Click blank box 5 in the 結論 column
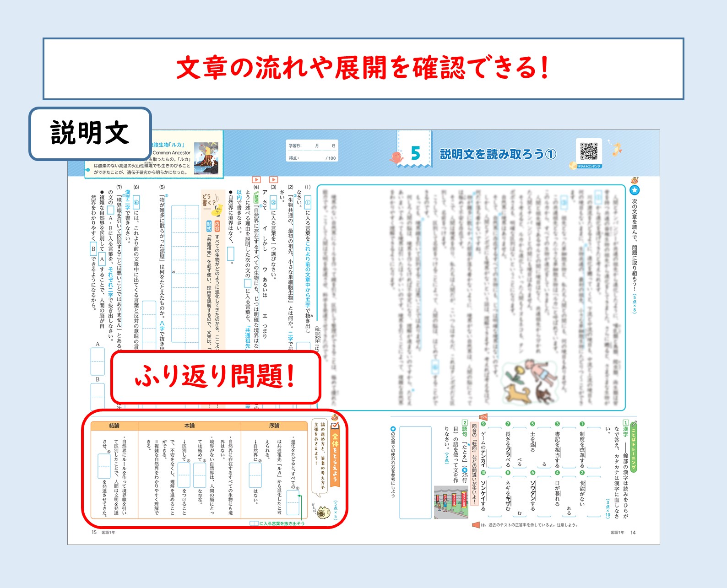The width and height of the screenshot is (727, 588). point(104,466)
